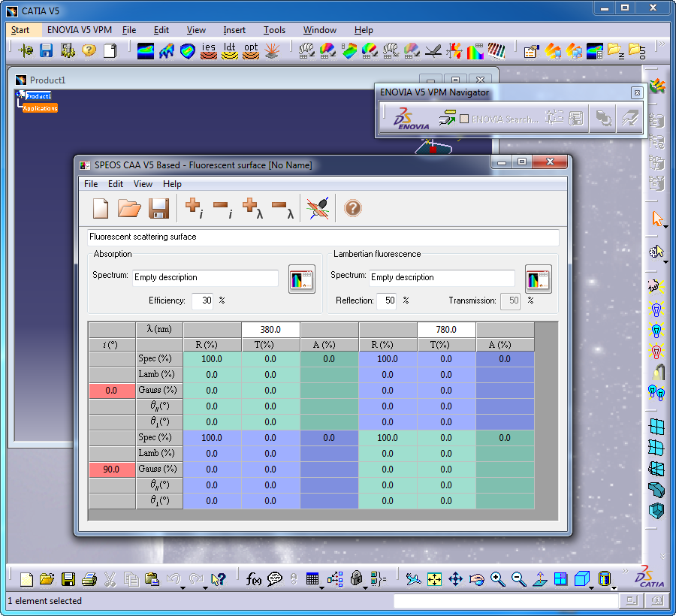Add incidence angle plus-i icon
676x616 pixels.
[194, 208]
